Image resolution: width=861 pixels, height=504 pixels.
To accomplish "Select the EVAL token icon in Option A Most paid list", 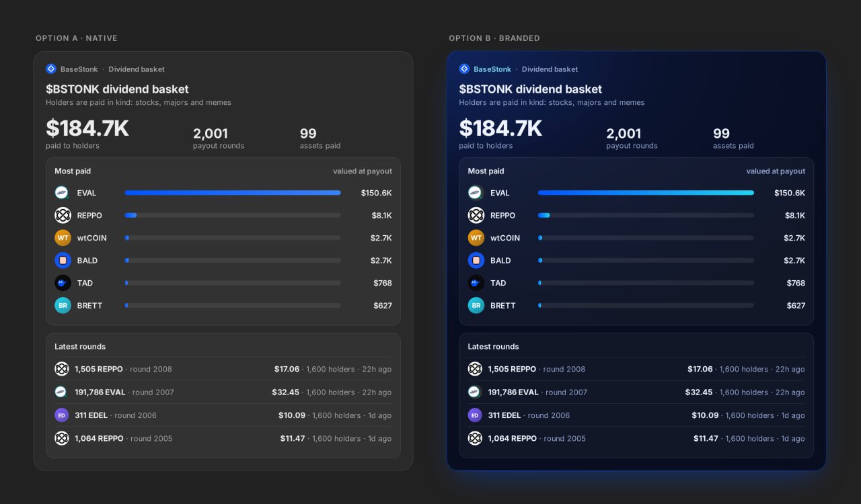I will point(63,193).
